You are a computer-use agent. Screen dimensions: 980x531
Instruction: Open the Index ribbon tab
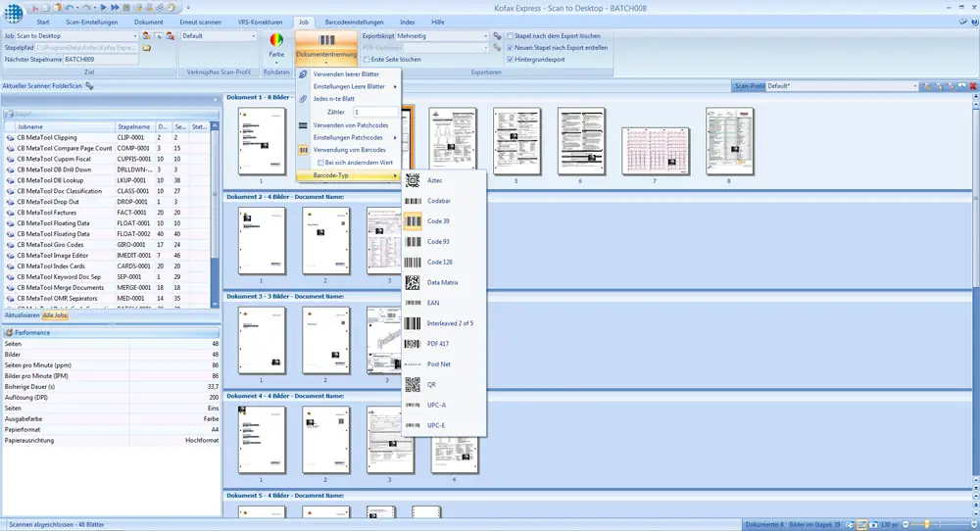click(x=408, y=23)
